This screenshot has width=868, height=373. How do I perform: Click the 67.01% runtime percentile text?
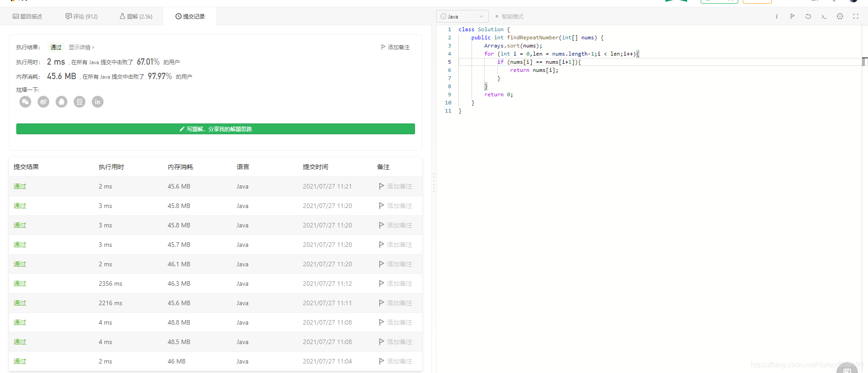[148, 62]
